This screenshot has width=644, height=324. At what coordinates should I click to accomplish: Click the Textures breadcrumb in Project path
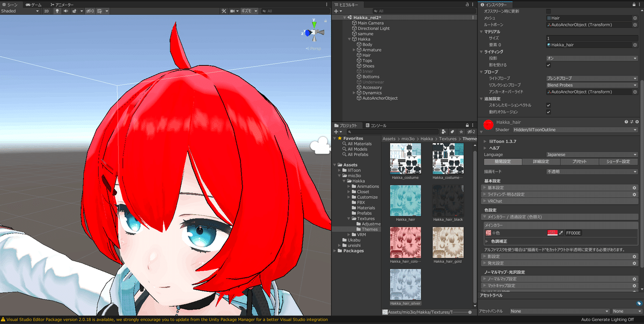pyautogui.click(x=448, y=139)
